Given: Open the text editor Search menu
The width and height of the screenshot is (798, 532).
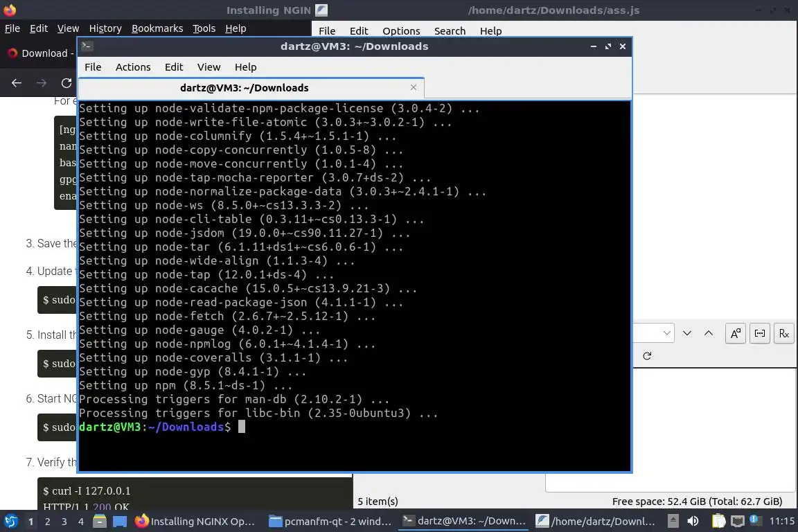Looking at the screenshot, I should 450,31.
